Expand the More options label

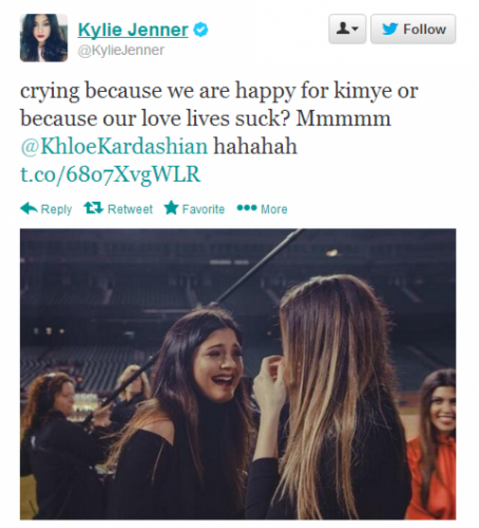(x=274, y=209)
